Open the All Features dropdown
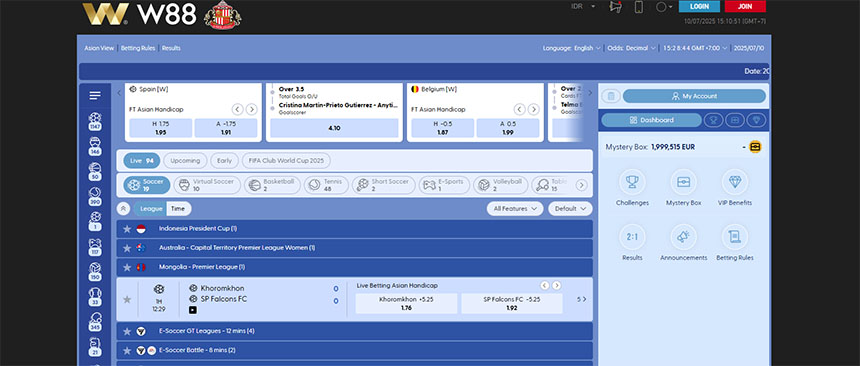Image resolution: width=860 pixels, height=366 pixels. point(515,209)
